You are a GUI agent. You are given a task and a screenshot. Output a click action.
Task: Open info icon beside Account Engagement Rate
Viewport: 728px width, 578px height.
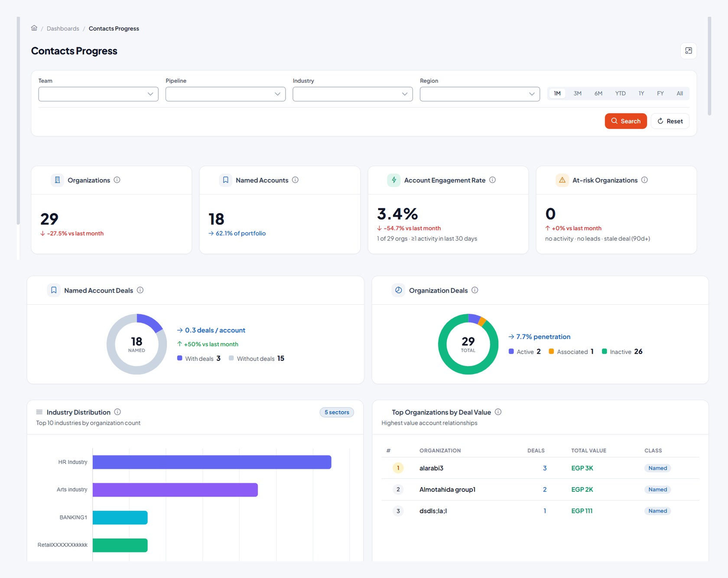pos(493,180)
